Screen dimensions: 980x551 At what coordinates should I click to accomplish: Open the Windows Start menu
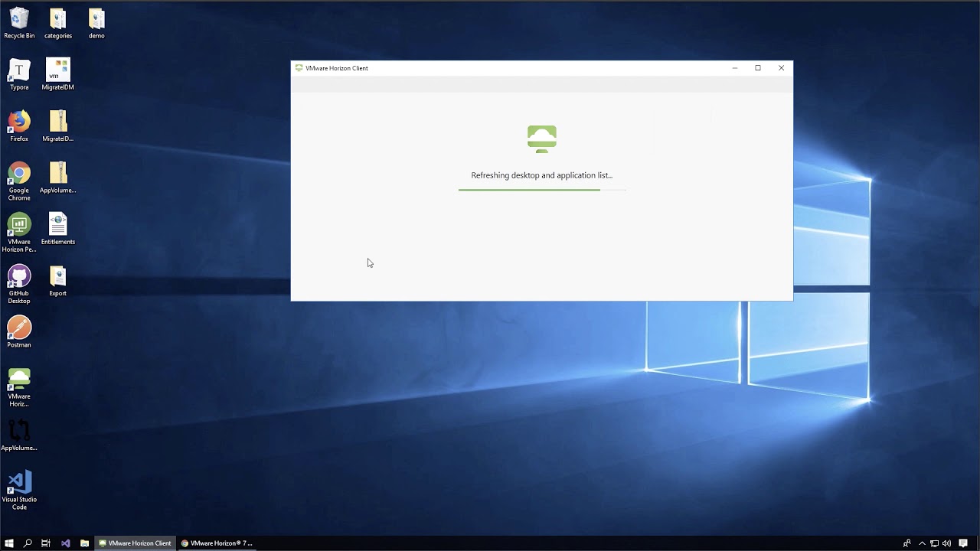(9, 543)
